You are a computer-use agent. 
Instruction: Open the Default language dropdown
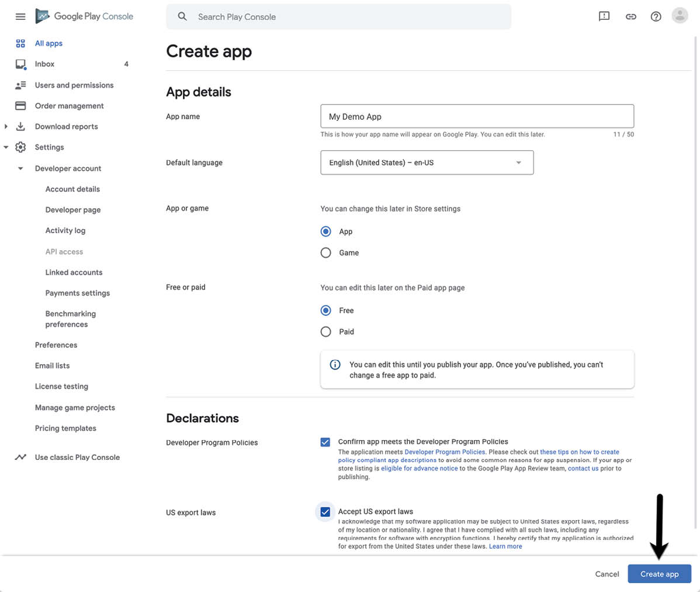tap(427, 162)
